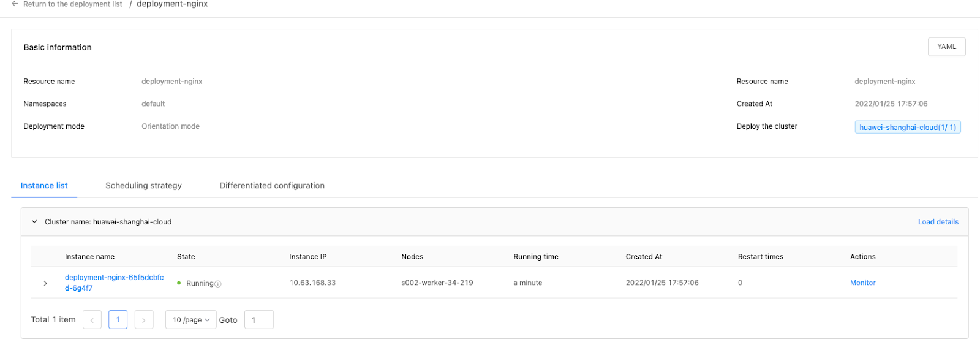Click the huawei-shanghai-cloud(1/1) cluster tag
Image resolution: width=980 pixels, height=339 pixels.
pyautogui.click(x=907, y=128)
